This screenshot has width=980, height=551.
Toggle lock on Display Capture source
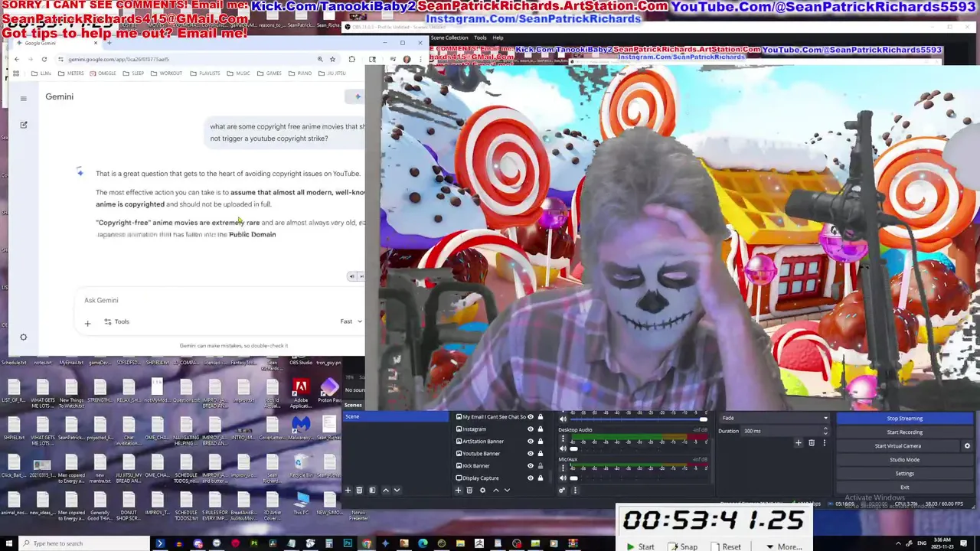tap(540, 478)
